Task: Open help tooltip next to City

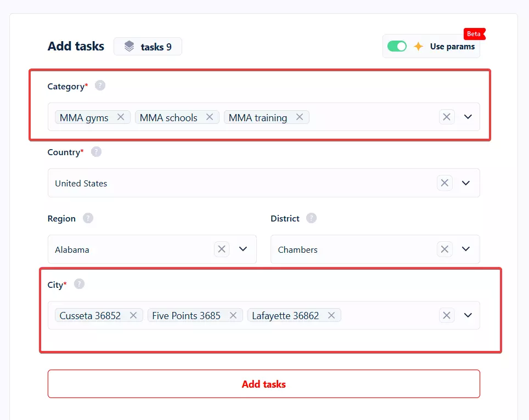Action: [x=79, y=284]
